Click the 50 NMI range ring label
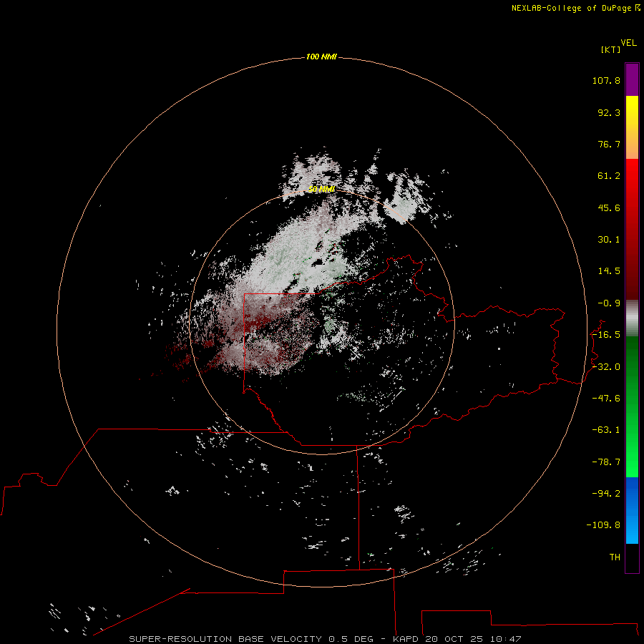Image resolution: width=644 pixels, height=644 pixels. coord(321,189)
